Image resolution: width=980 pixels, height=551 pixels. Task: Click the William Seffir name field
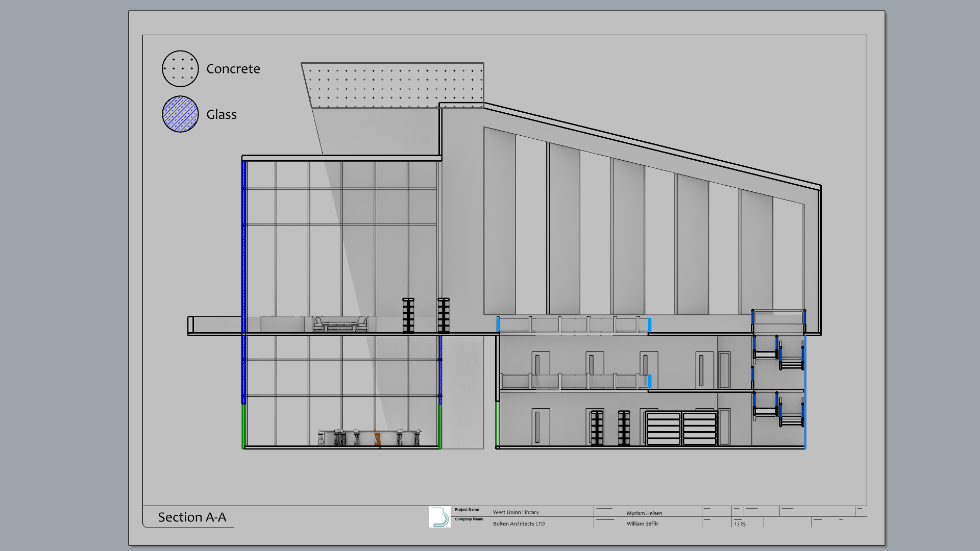(x=642, y=523)
